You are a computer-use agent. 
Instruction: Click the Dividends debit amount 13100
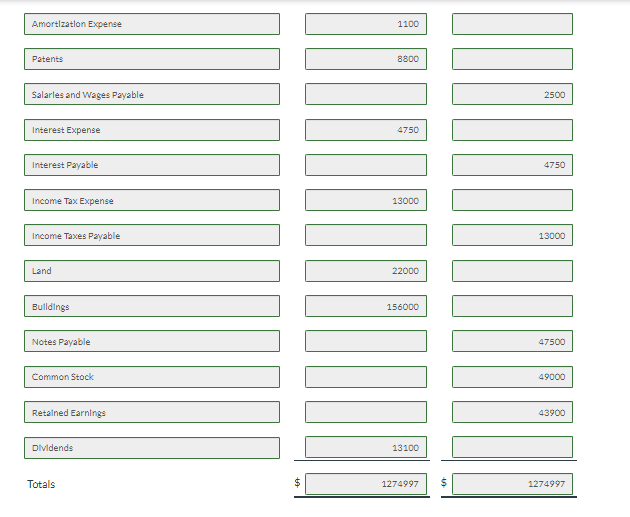coord(366,447)
